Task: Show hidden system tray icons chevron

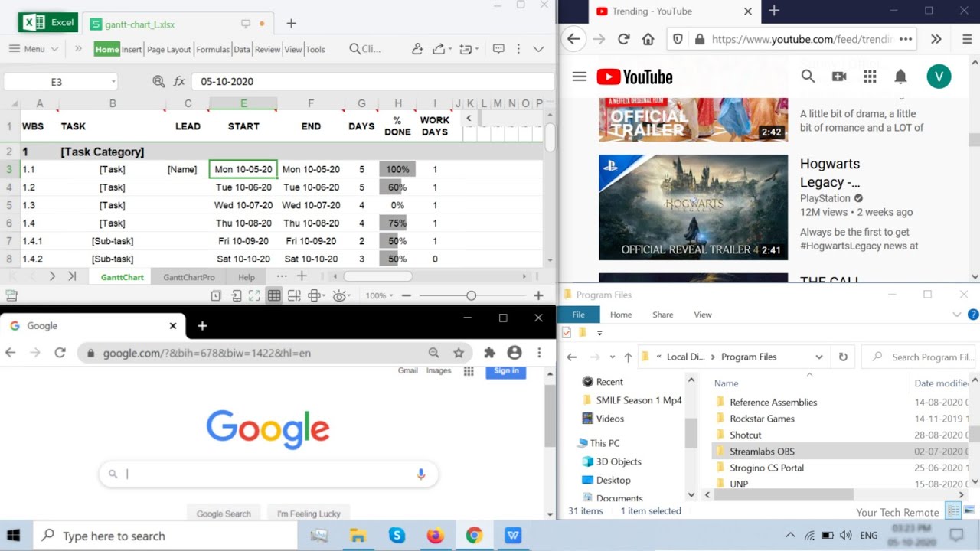Action: [789, 536]
